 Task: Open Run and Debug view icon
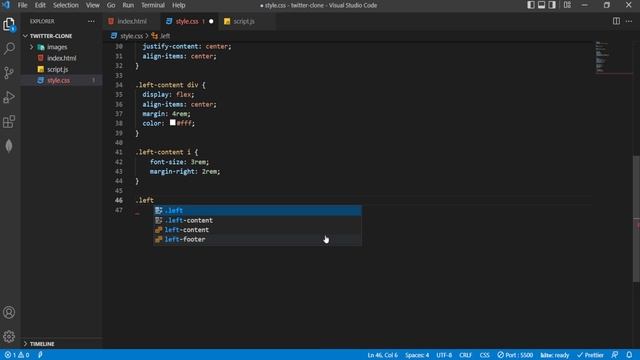point(9,97)
